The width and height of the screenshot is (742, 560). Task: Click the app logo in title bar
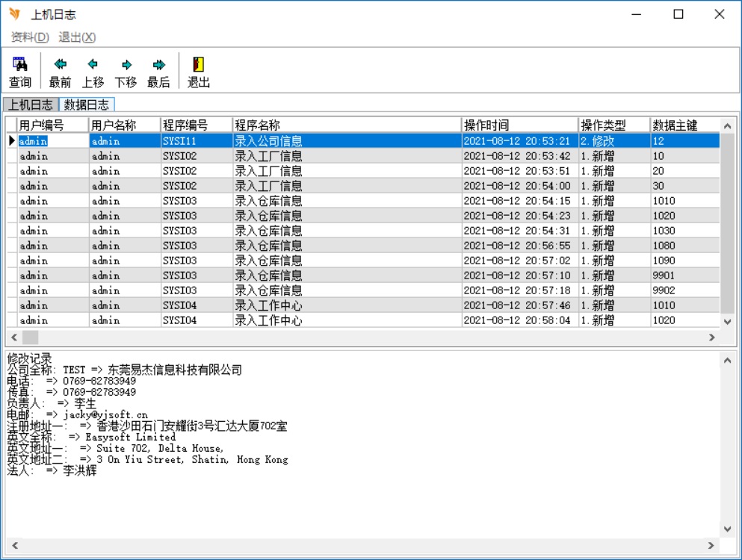(x=14, y=14)
